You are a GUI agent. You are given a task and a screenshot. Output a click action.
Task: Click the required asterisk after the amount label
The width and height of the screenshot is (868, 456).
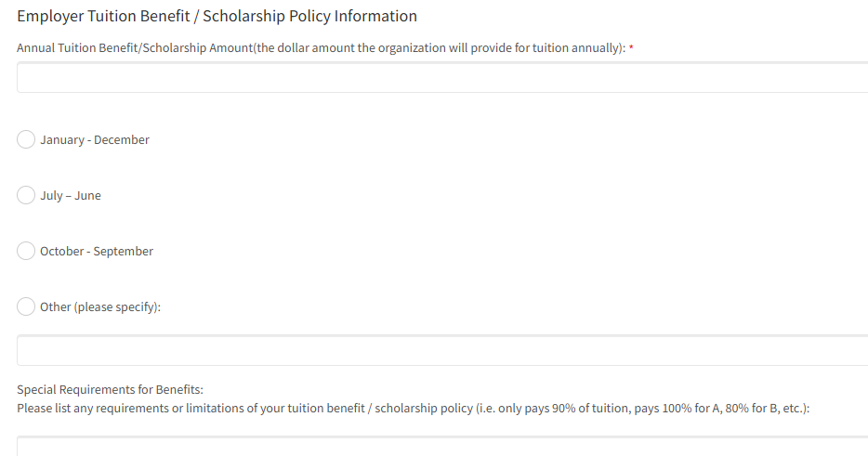[x=632, y=47]
